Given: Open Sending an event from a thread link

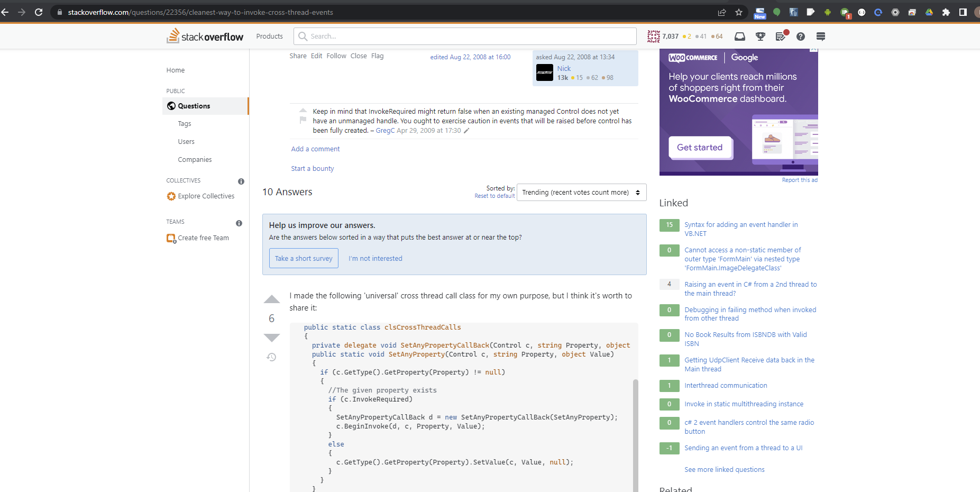Looking at the screenshot, I should coord(743,448).
